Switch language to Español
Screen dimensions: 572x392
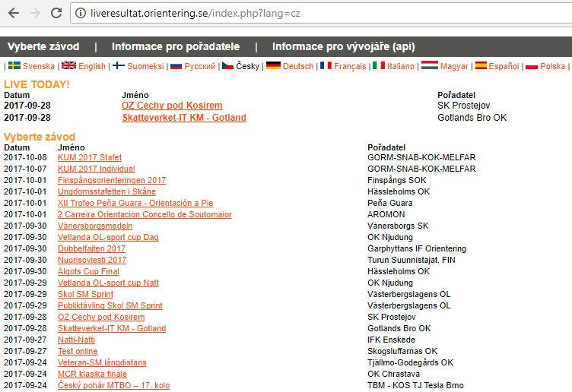tap(504, 66)
